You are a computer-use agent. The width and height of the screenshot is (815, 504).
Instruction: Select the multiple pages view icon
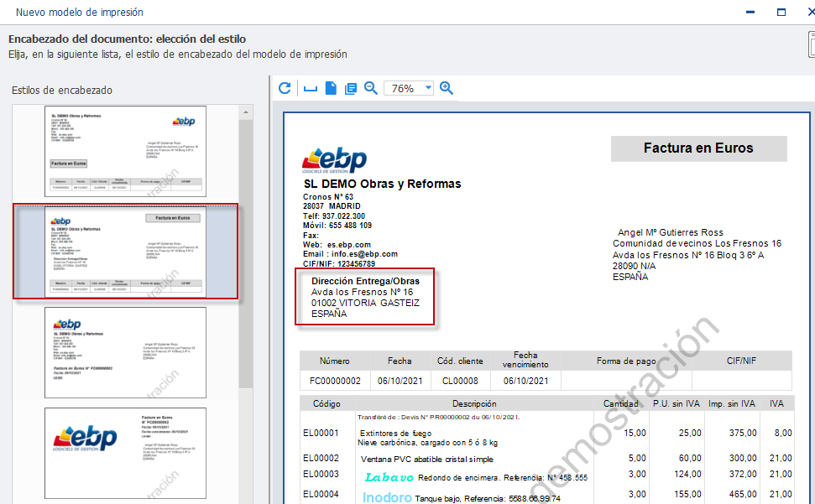click(x=351, y=89)
